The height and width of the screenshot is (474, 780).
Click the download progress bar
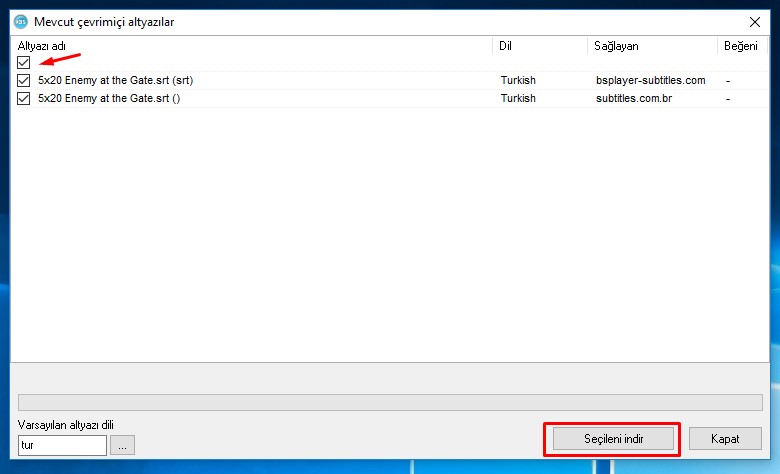(x=390, y=402)
